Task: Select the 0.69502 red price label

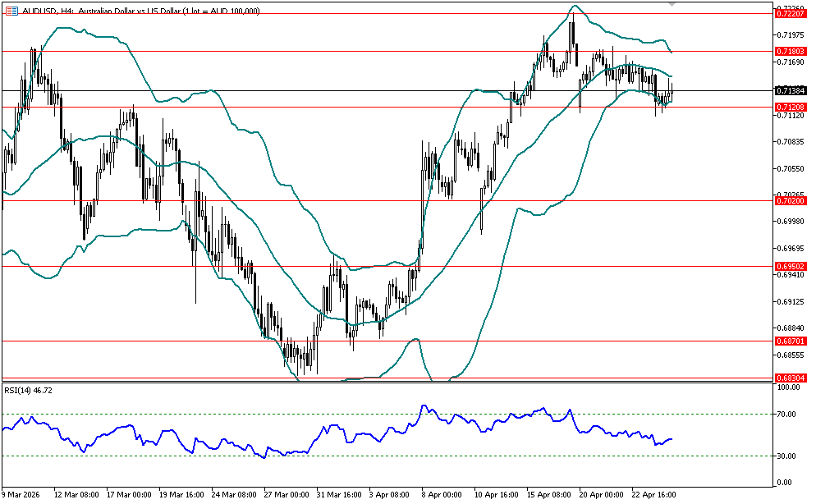Action: (790, 266)
